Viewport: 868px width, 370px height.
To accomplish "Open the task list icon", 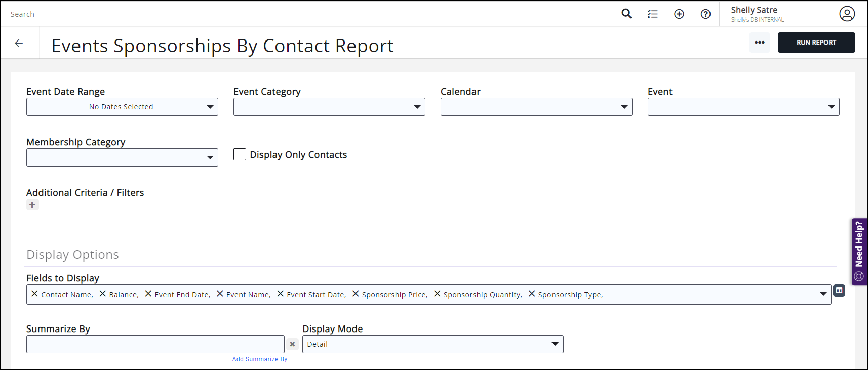I will click(653, 14).
